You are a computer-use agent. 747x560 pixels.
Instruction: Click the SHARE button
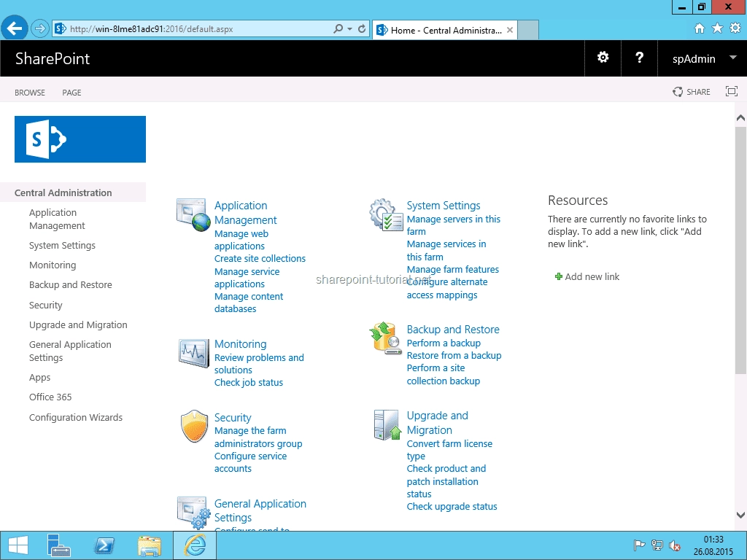692,92
